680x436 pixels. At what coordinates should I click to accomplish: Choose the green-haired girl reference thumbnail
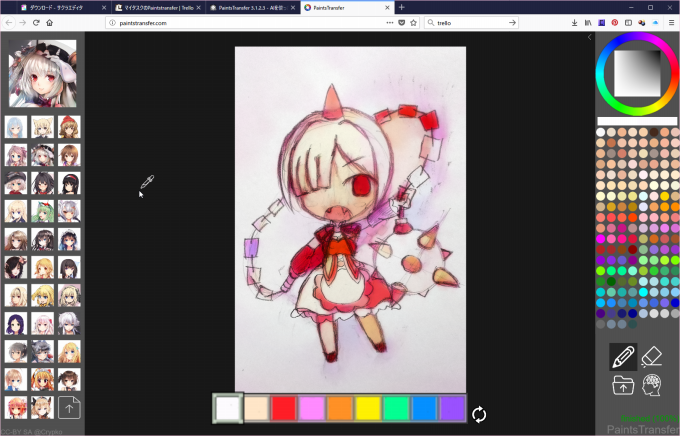point(42,211)
